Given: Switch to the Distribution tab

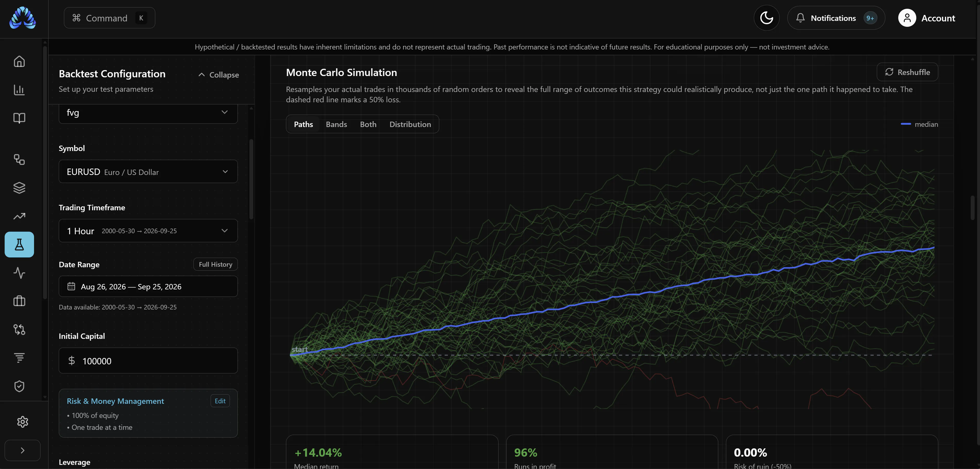Looking at the screenshot, I should [x=410, y=124].
